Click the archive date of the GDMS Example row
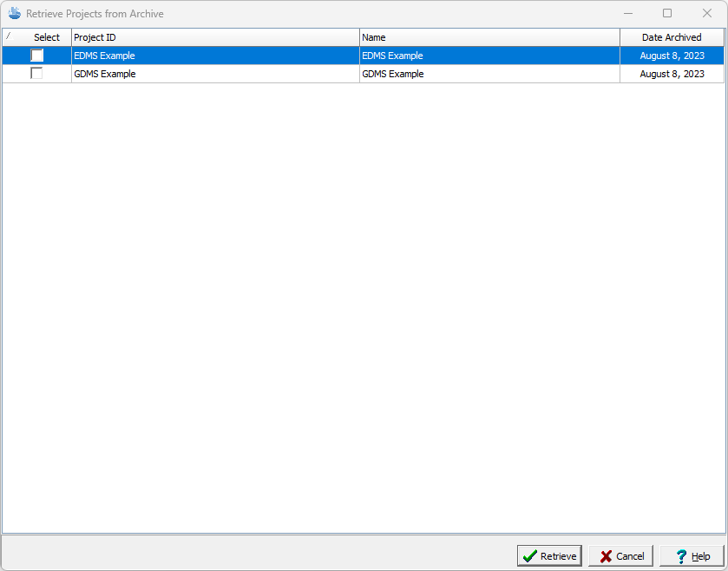 pos(672,74)
